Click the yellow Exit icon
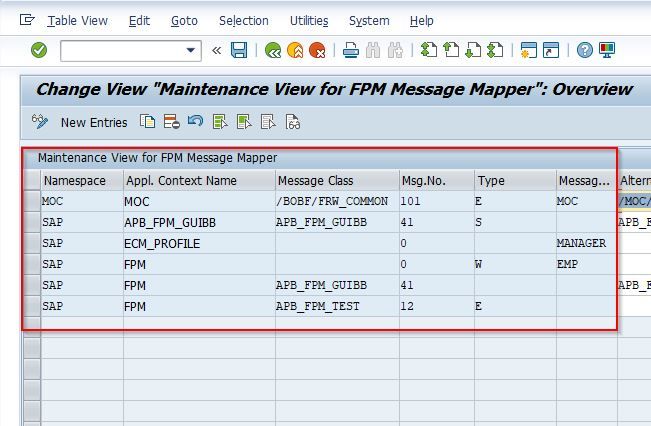 [x=295, y=51]
